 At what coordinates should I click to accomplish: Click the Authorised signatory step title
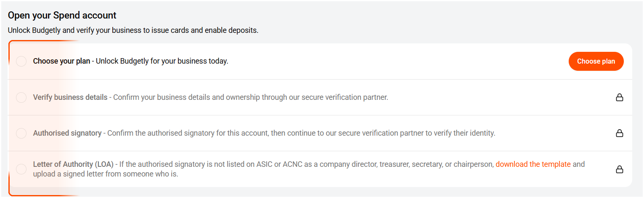pos(67,133)
